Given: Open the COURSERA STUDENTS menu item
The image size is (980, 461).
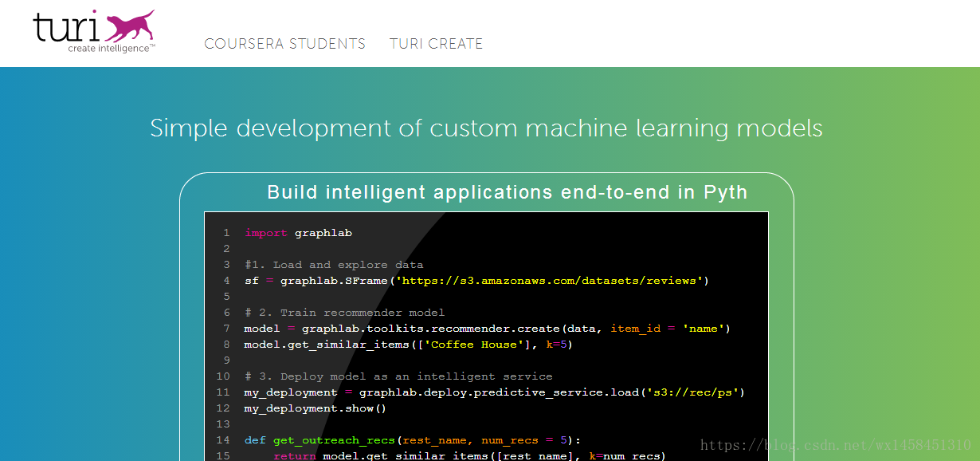Looking at the screenshot, I should [x=284, y=44].
